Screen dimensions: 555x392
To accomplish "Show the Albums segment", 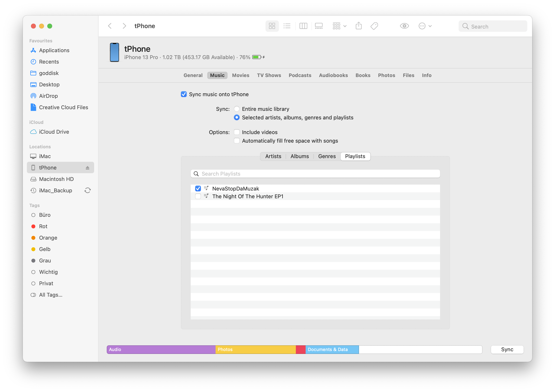I will (x=300, y=156).
